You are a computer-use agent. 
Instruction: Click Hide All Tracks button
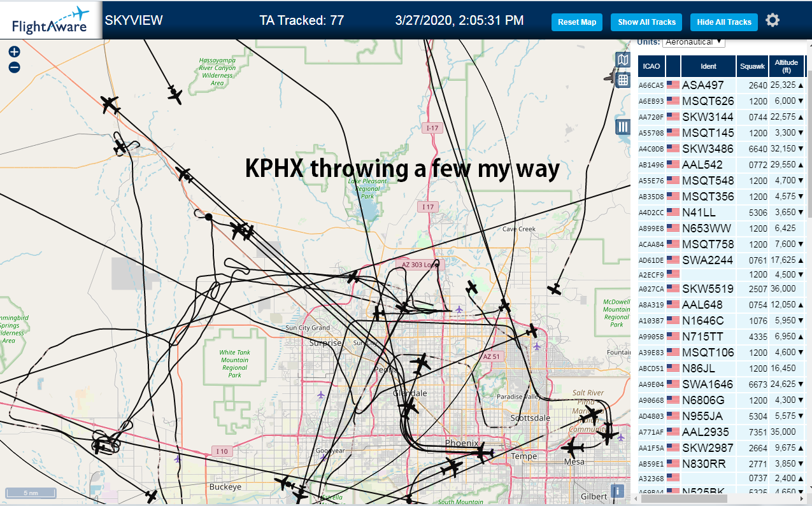[724, 22]
